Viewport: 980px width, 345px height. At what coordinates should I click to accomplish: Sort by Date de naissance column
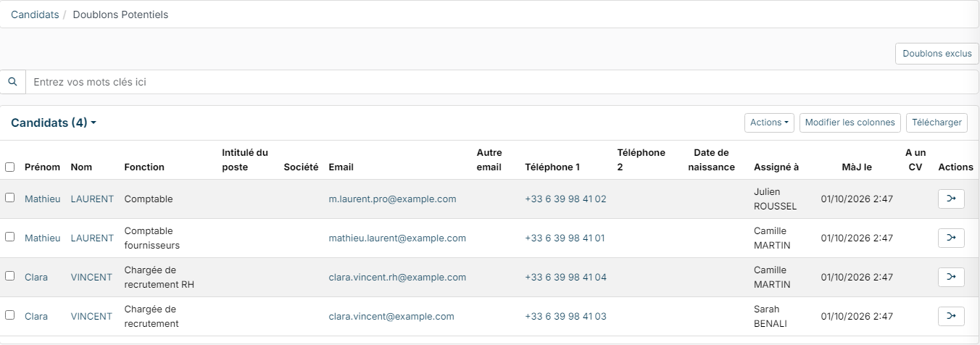pyautogui.click(x=712, y=159)
